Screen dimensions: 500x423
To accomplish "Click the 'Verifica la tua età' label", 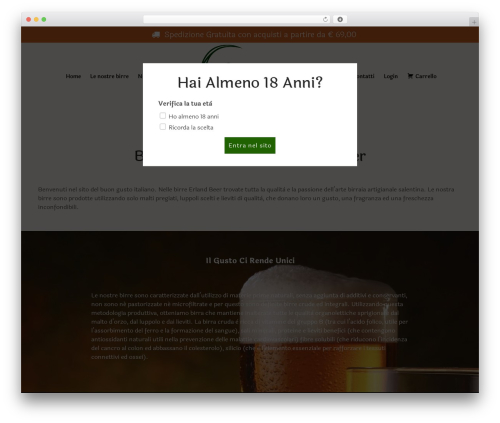I will click(185, 103).
